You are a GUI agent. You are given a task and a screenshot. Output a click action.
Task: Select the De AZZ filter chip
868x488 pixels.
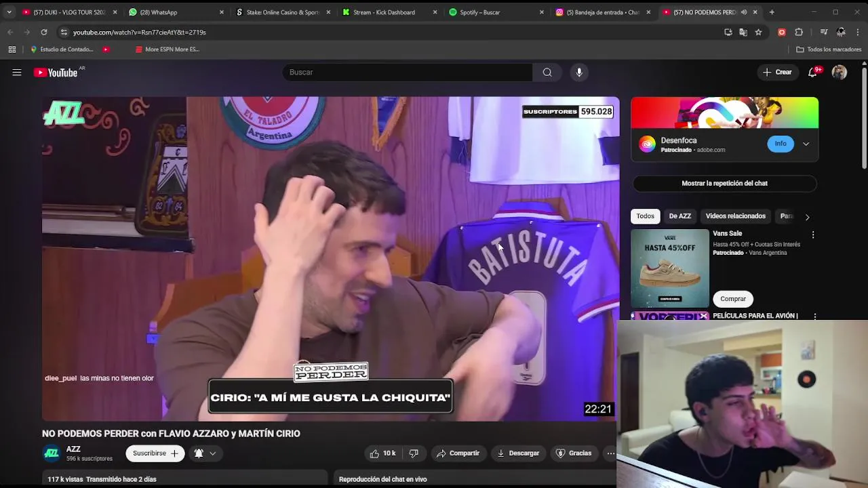tap(680, 216)
